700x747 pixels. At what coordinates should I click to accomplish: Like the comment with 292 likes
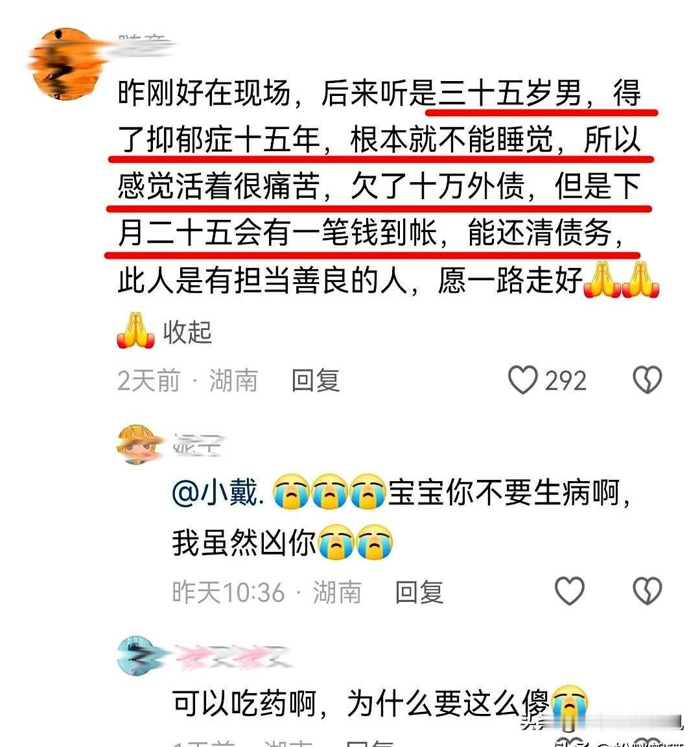pos(523,380)
